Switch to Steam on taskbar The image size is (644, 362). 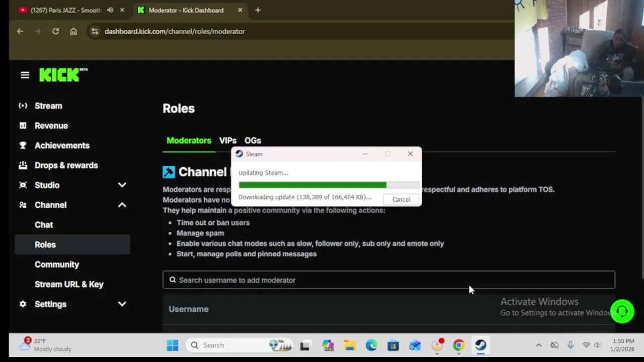(480, 345)
